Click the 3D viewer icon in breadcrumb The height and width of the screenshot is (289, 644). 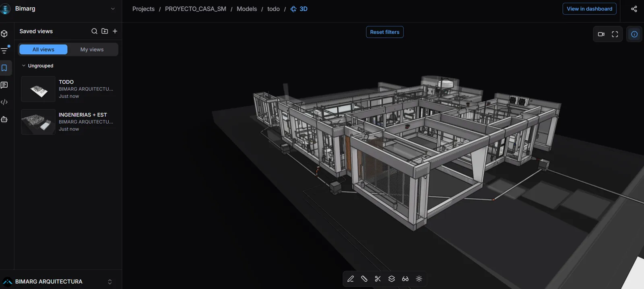click(x=293, y=9)
